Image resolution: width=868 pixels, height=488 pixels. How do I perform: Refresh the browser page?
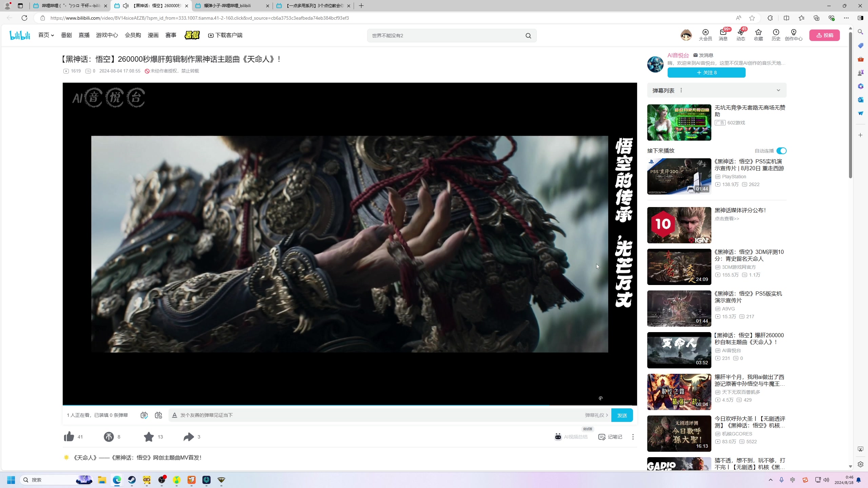(24, 18)
